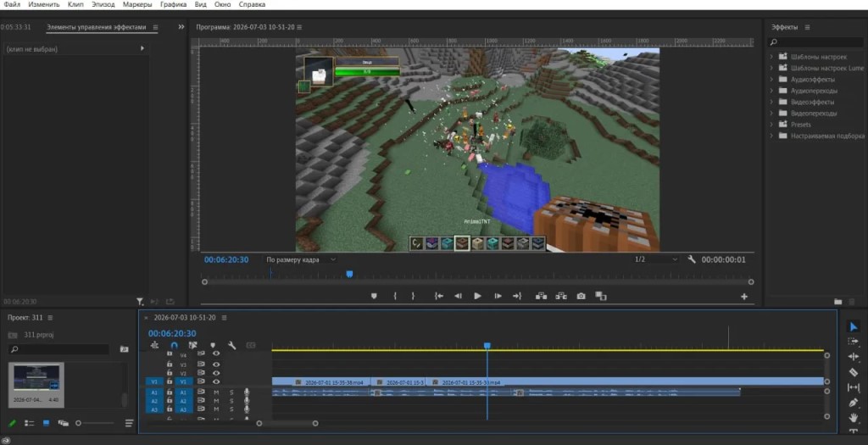The image size is (868, 445).
Task: Open timeline display settings wrench
Action: (232, 345)
